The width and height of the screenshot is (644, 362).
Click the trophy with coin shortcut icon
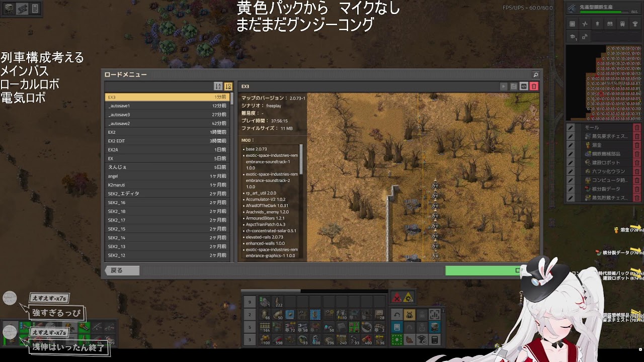point(422,340)
